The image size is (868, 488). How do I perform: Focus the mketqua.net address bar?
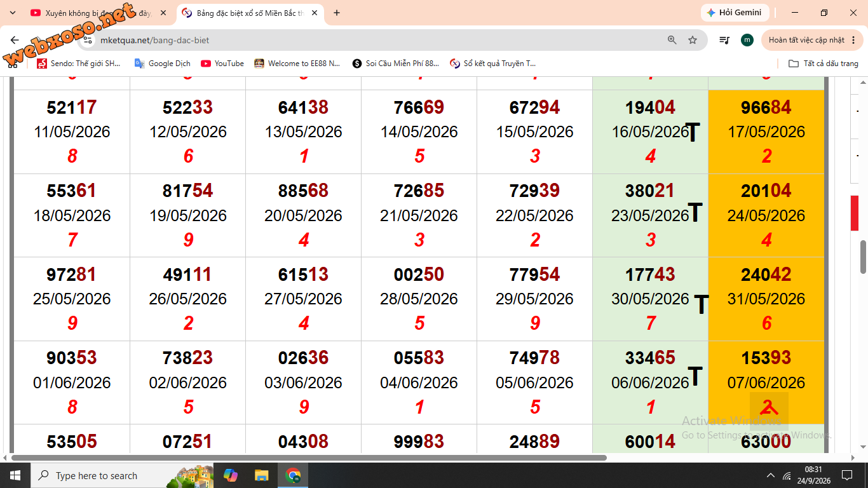[375, 40]
